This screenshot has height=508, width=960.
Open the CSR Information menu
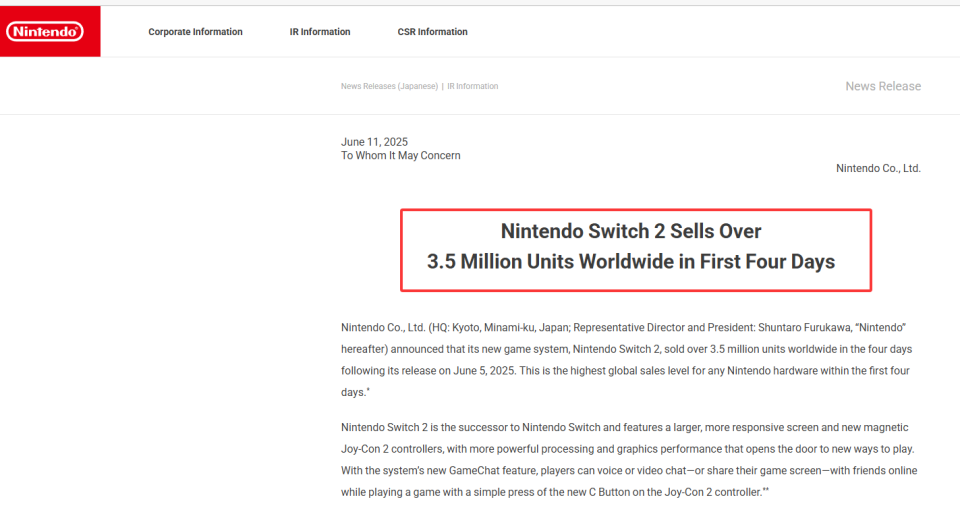tap(432, 32)
